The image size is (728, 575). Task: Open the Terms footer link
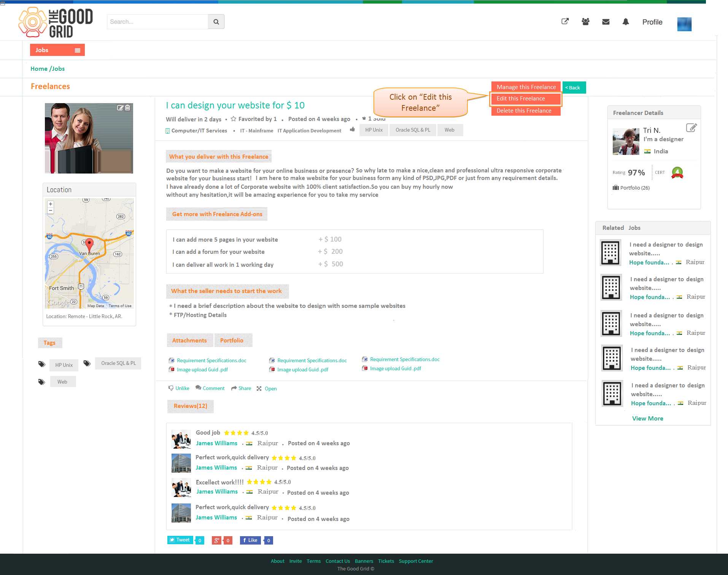point(314,561)
